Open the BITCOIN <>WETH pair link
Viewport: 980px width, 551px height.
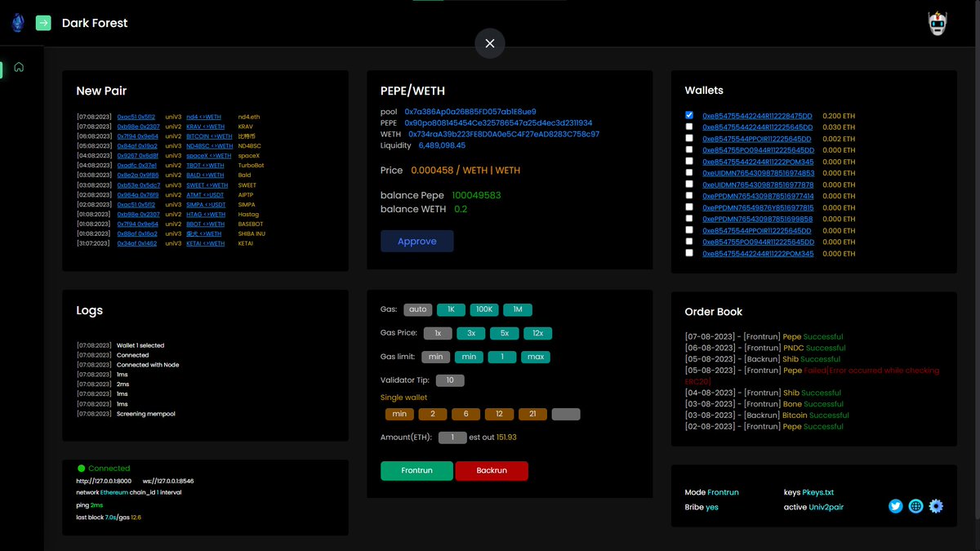click(x=209, y=136)
